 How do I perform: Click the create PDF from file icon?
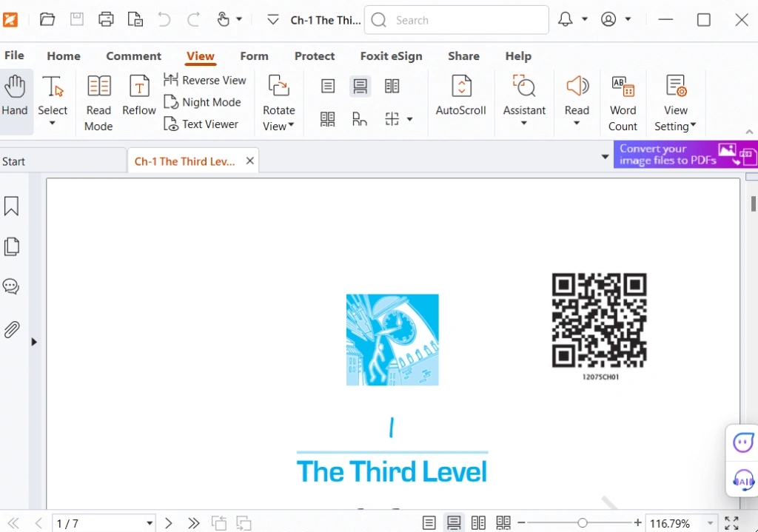coord(135,20)
